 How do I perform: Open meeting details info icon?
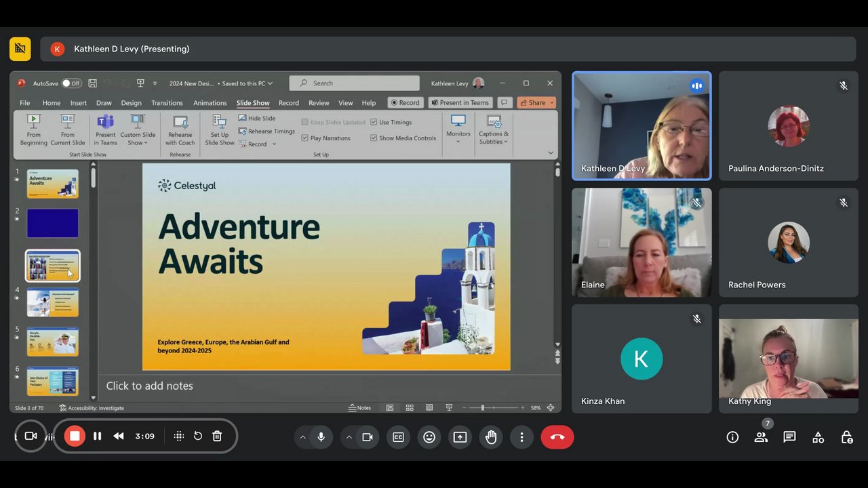tap(732, 437)
